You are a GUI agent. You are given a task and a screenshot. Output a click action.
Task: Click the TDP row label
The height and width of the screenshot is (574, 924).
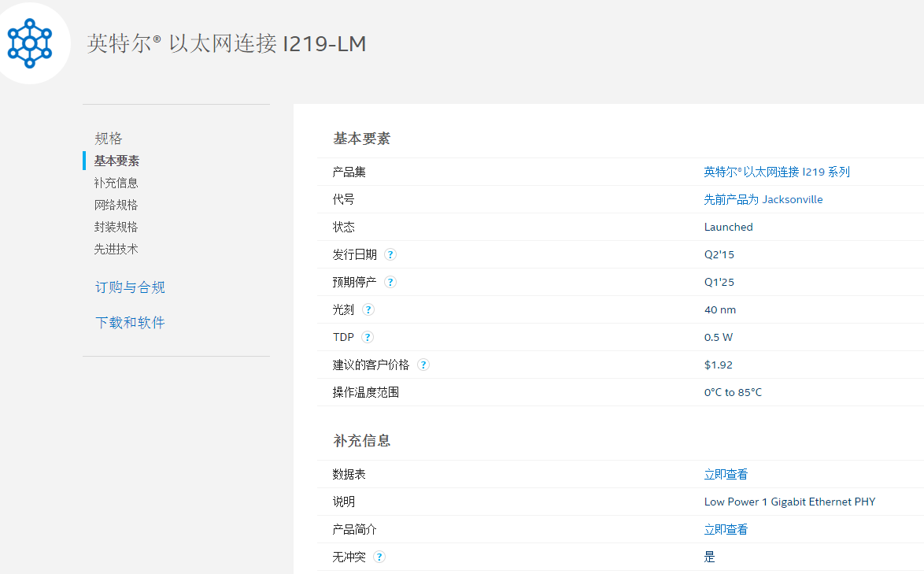click(x=344, y=338)
